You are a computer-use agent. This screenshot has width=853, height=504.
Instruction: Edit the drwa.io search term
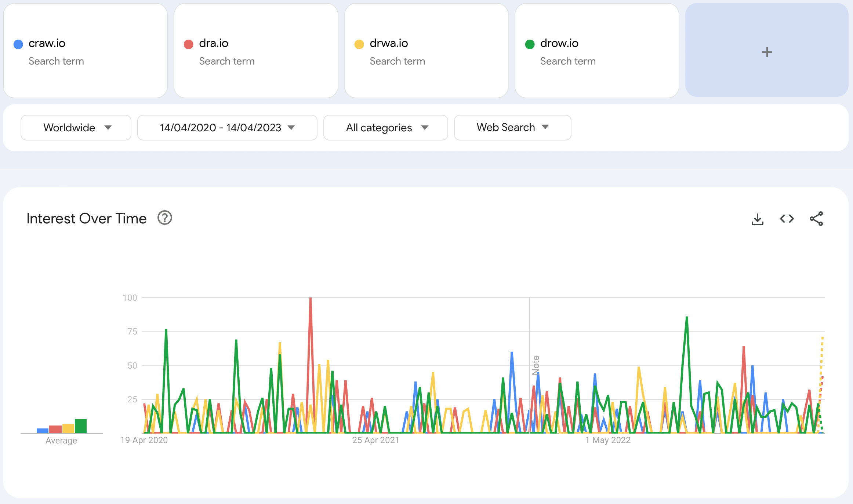point(389,43)
